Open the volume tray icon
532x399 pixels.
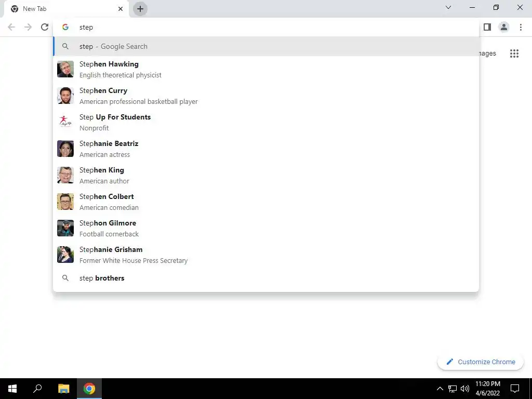465,389
